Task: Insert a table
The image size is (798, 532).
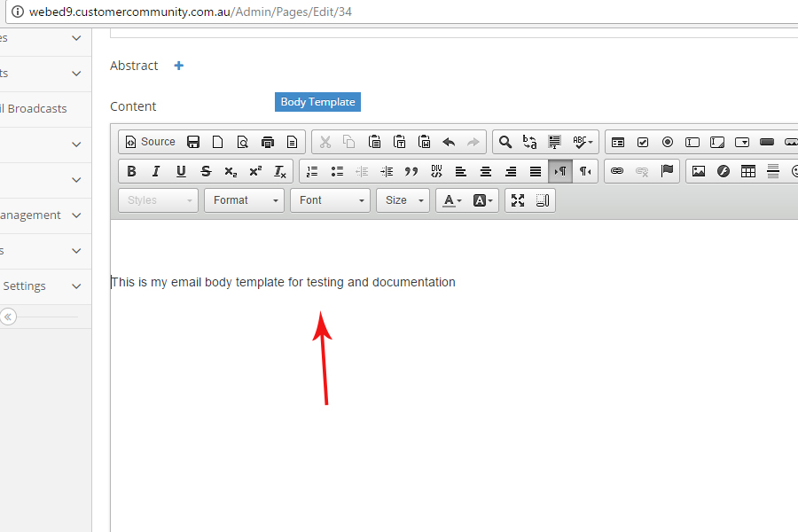Action: point(748,171)
